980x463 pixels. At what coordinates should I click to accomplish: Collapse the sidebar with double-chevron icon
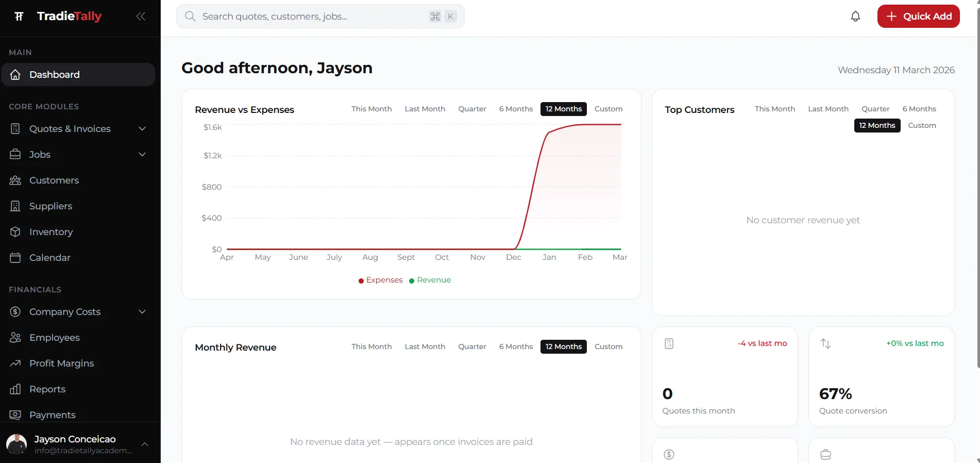(x=141, y=16)
